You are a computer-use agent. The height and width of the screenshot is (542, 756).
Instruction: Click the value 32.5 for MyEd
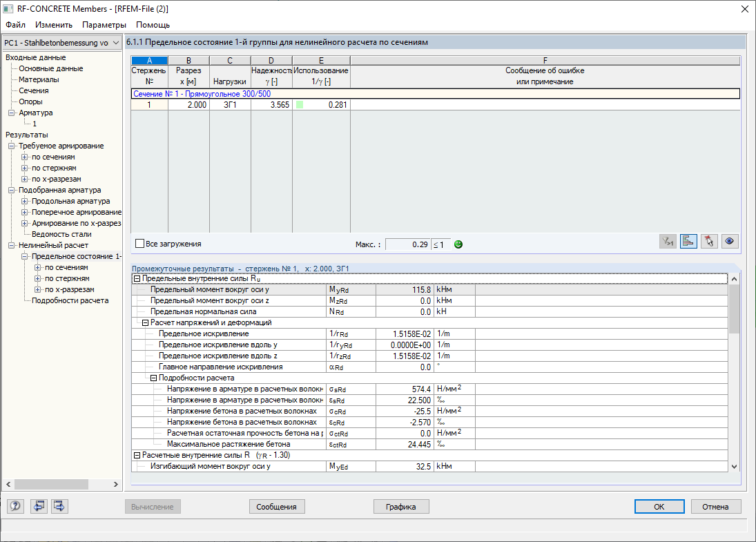click(404, 466)
